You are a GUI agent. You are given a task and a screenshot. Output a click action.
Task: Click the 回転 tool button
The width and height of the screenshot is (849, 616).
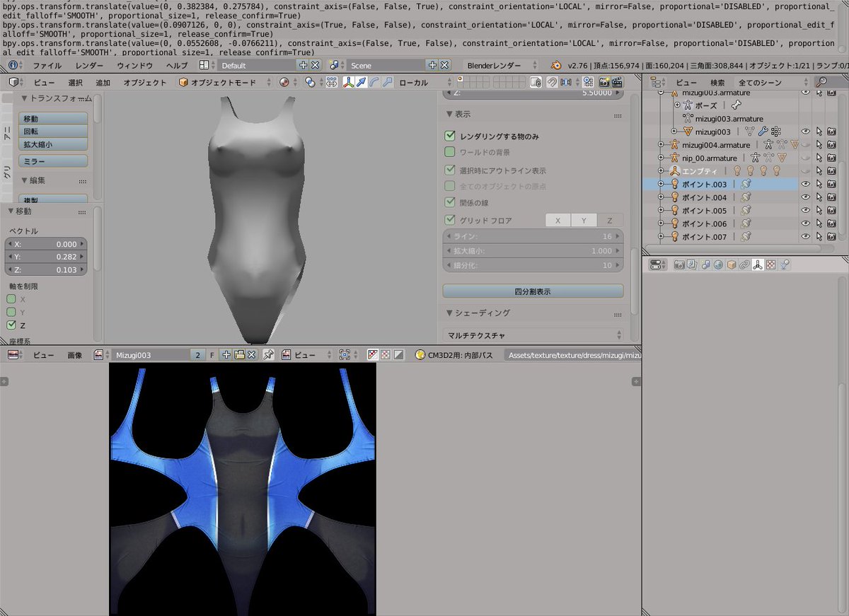click(x=54, y=132)
